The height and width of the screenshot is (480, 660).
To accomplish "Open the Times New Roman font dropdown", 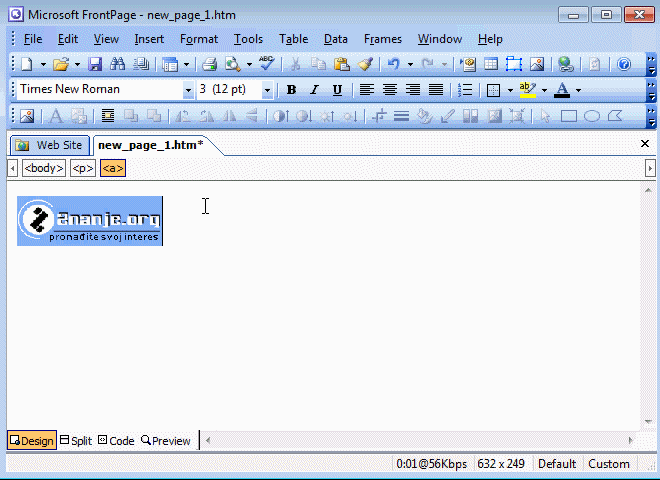I will click(188, 90).
